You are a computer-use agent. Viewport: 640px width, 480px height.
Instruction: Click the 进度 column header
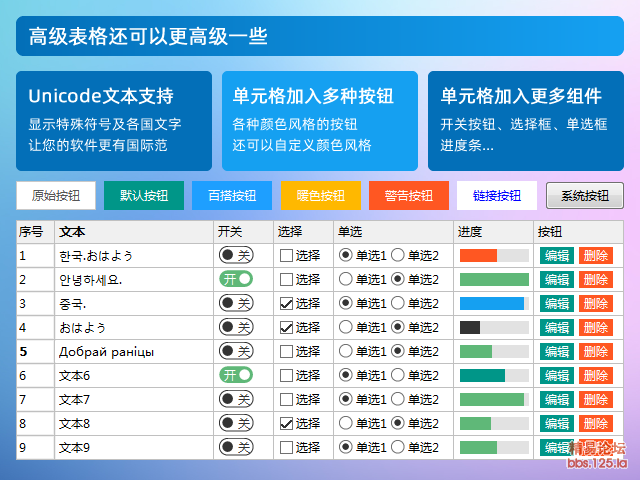coord(493,232)
